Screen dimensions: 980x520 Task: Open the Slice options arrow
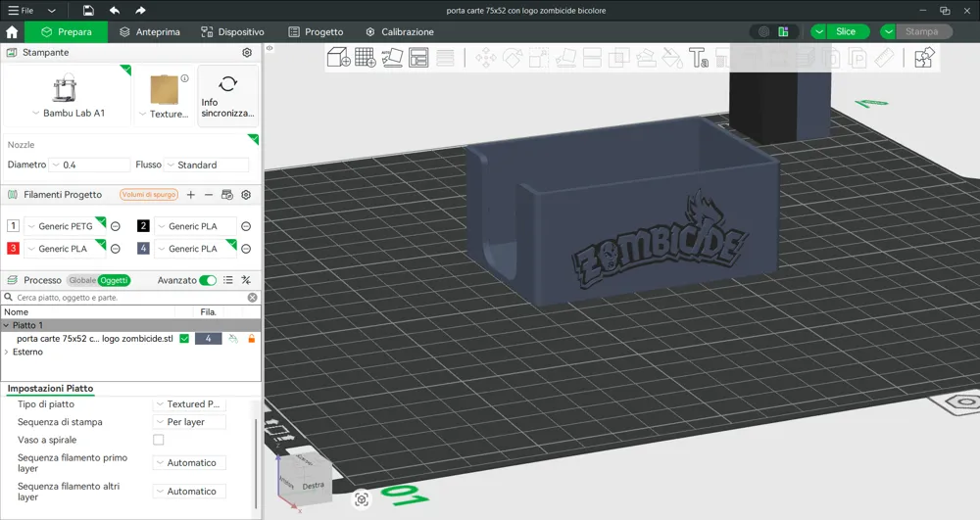818,32
